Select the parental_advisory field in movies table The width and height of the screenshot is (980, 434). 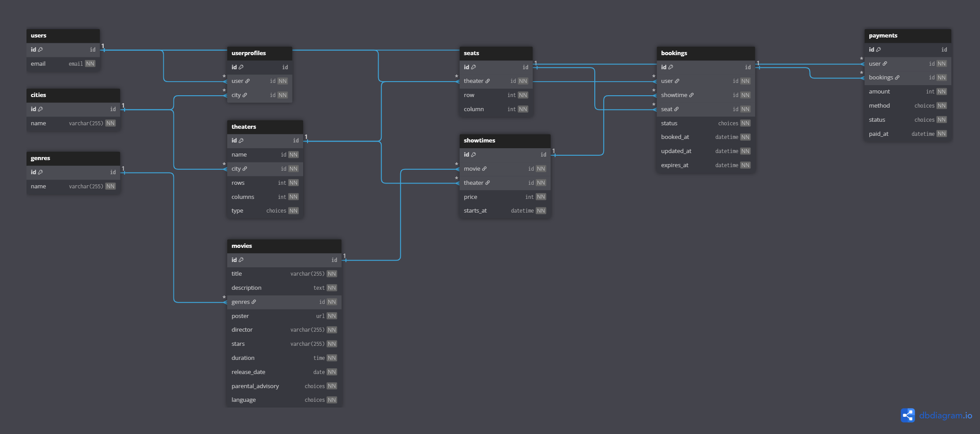tap(284, 386)
